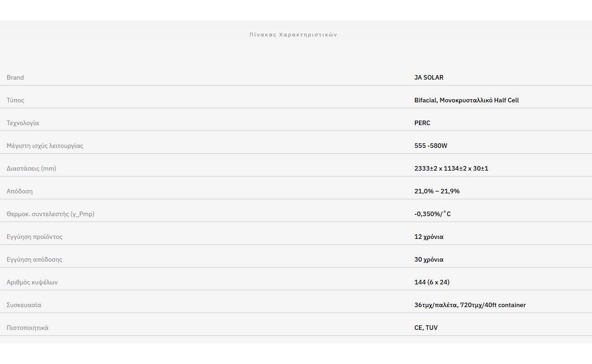Click the Διαστάσεις (mm) label
Screen dimensions: 592x364
coord(31,168)
